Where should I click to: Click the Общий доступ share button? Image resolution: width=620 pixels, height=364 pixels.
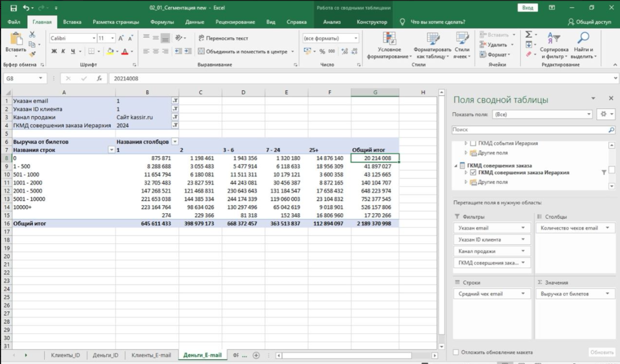point(589,22)
